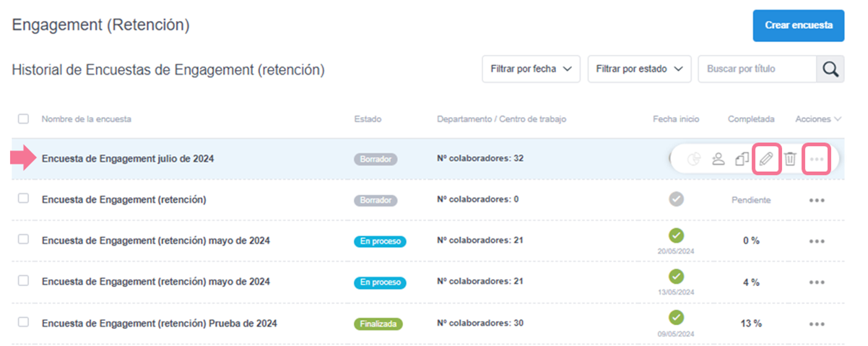Open three-dots menu in highlighted julio row

pyautogui.click(x=816, y=159)
